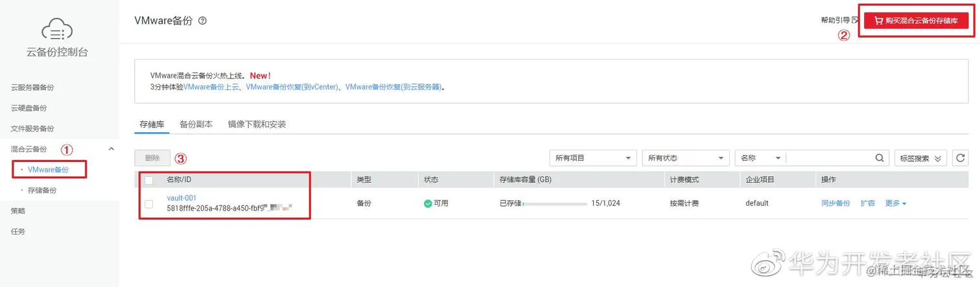Open 云服务器备份 in the sidebar
Image resolution: width=980 pixels, height=287 pixels.
[32, 87]
